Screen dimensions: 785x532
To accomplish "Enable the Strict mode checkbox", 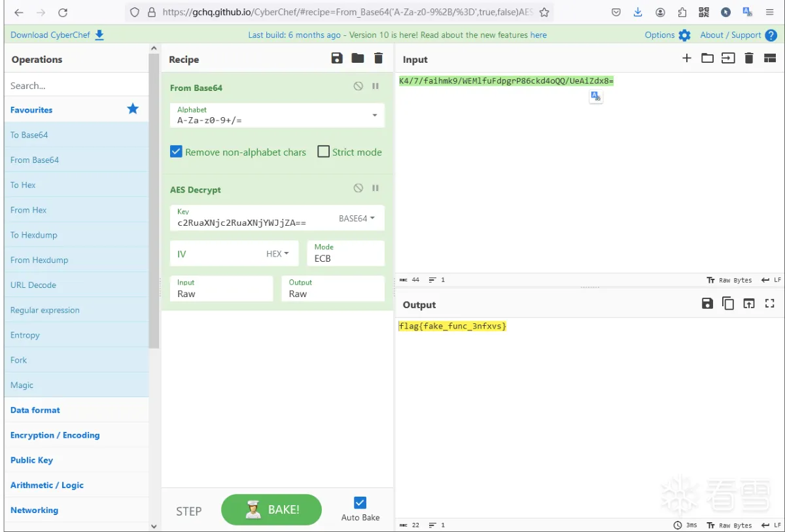I will [x=323, y=152].
